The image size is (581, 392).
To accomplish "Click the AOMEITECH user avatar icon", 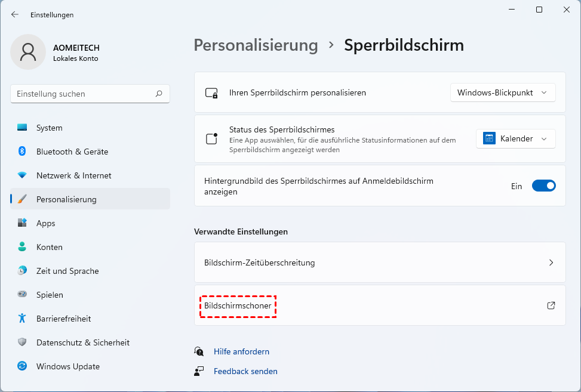I will click(28, 52).
